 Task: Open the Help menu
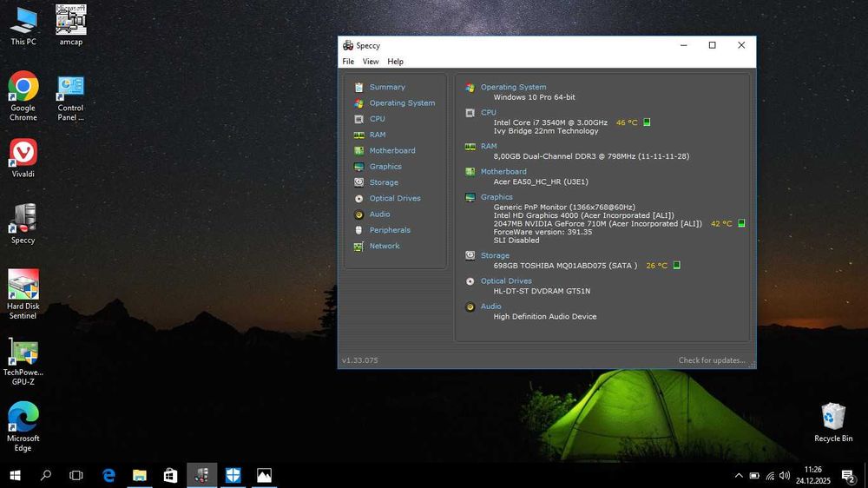point(395,62)
